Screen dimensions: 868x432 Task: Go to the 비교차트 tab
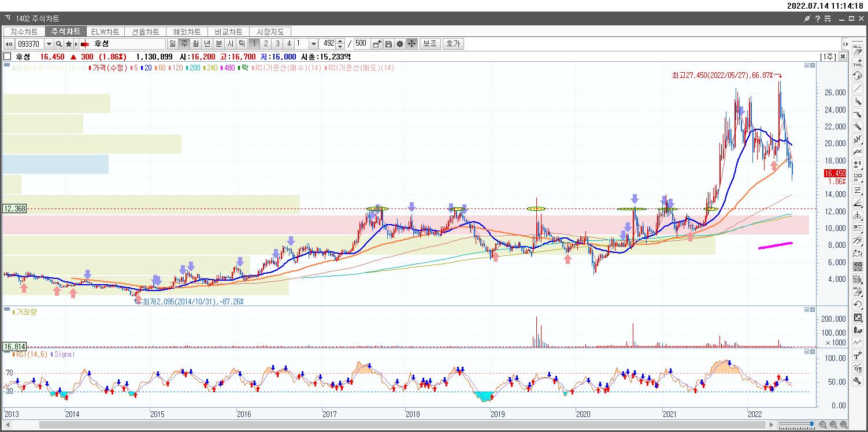click(228, 32)
